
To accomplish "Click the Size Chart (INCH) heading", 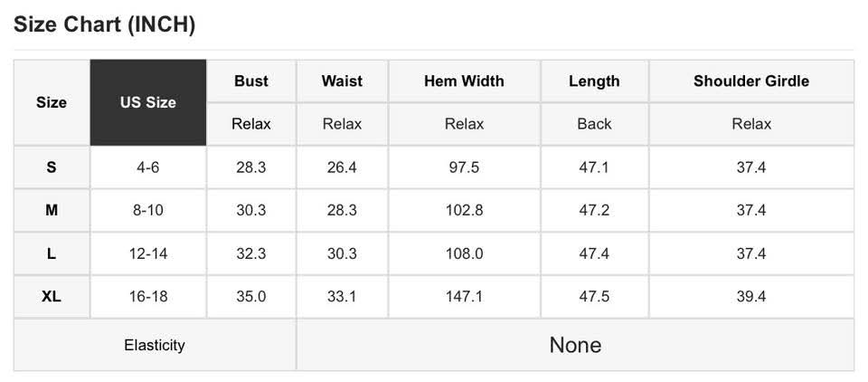I will (105, 24).
